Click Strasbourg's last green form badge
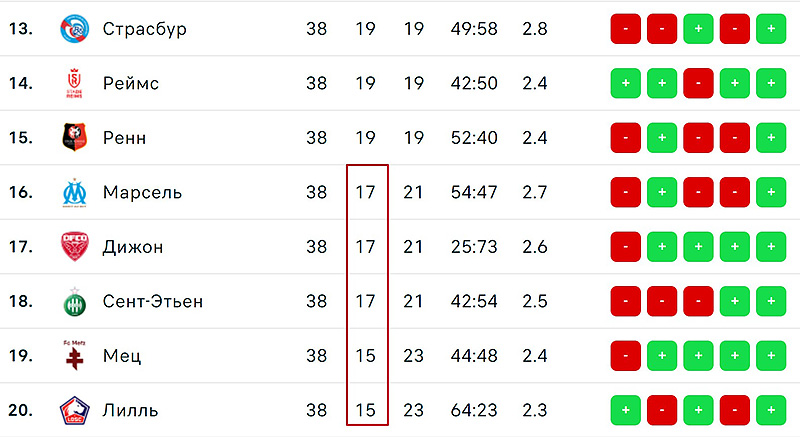Screen dimensions: 800x437 click(771, 29)
